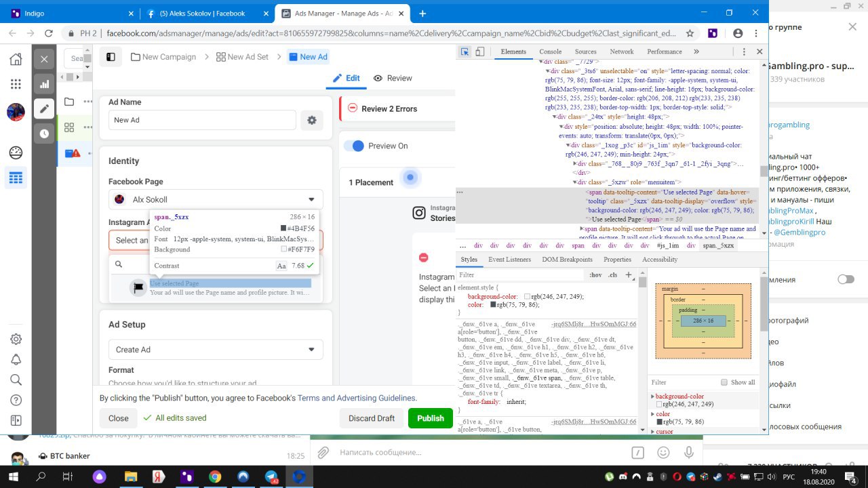Check the Show all computed checkbox
This screenshot has width=868, height=488.
pyautogui.click(x=724, y=382)
